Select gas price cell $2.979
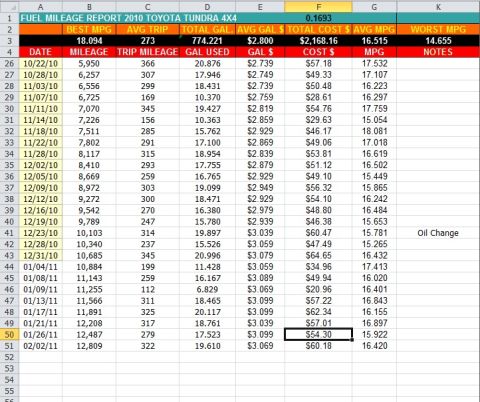The image size is (480, 402). pos(260,210)
